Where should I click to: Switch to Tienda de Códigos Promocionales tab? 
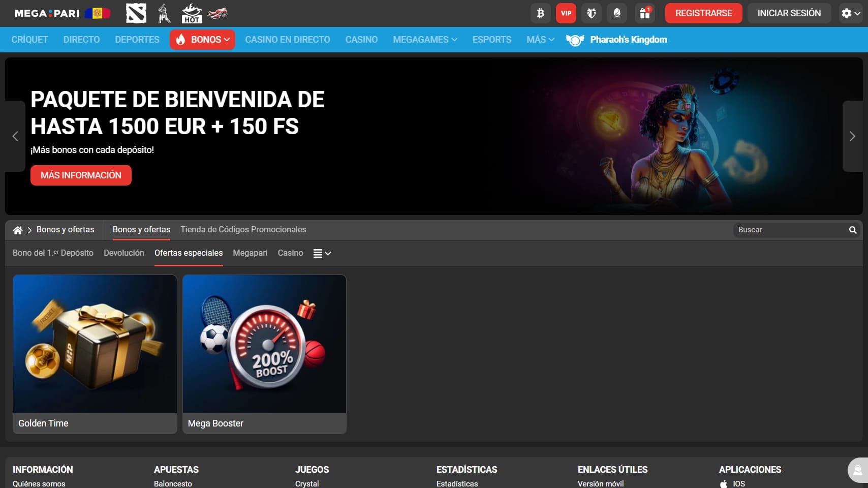(x=243, y=230)
